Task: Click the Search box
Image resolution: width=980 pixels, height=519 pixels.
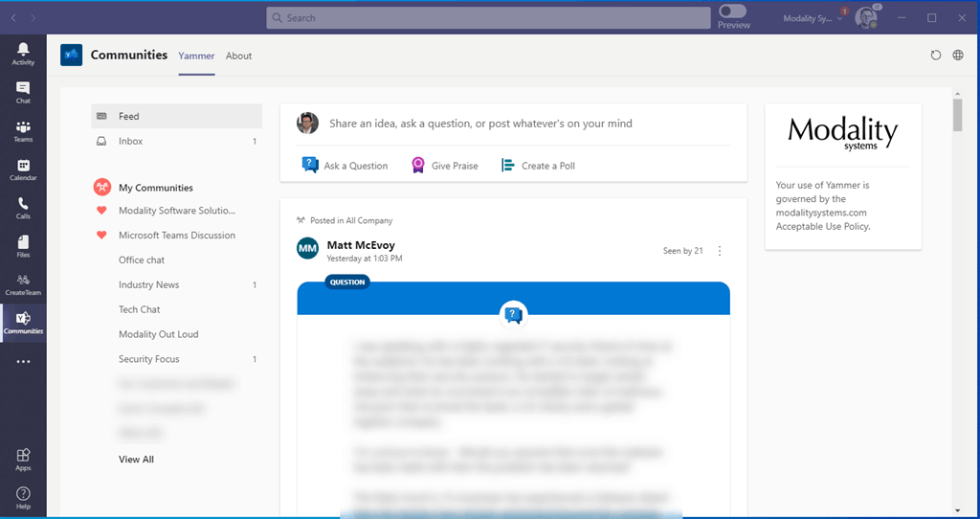Action: 488,17
